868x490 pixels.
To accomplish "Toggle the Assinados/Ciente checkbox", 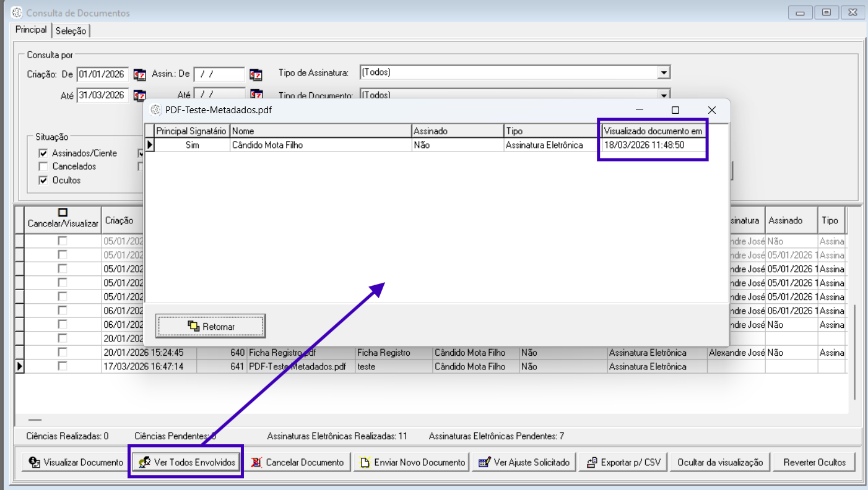I will click(43, 153).
